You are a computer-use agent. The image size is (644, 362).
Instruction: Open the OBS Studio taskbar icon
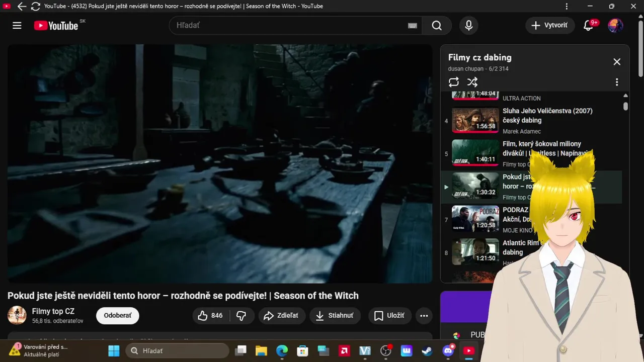tap(386, 351)
